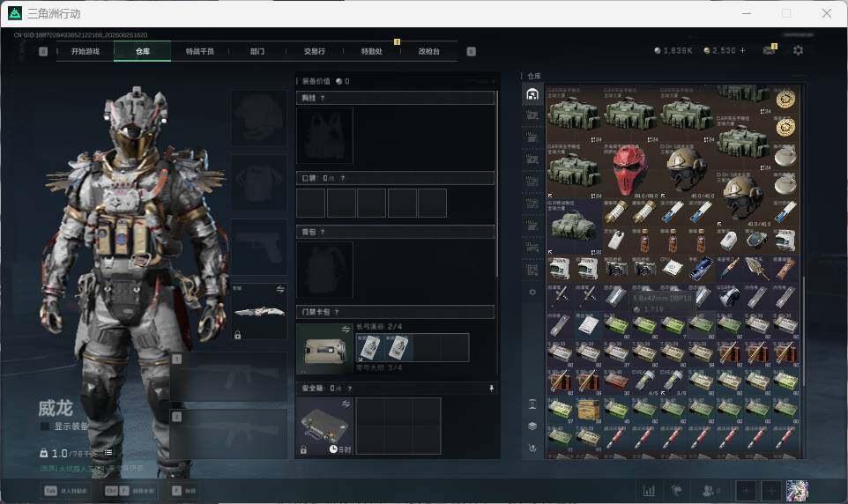Click the F shortcut button in bottom bar
848x504 pixels.
[x=183, y=491]
